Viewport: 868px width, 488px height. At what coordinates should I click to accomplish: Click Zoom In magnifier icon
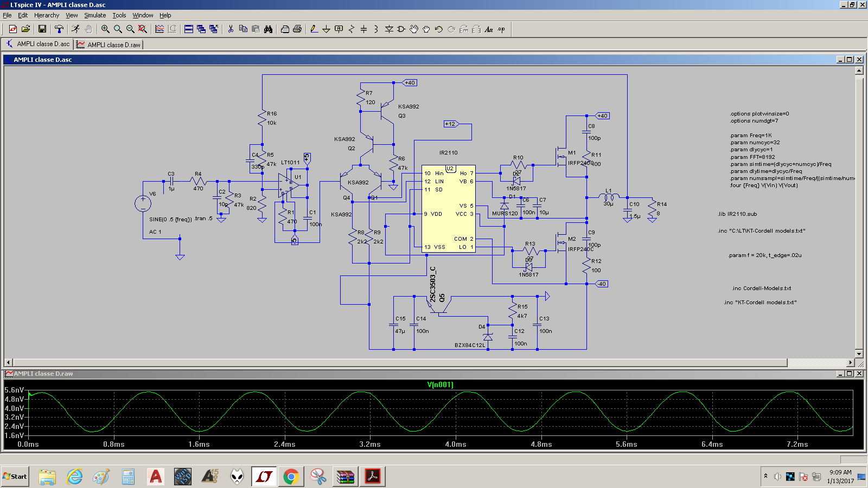click(x=105, y=29)
